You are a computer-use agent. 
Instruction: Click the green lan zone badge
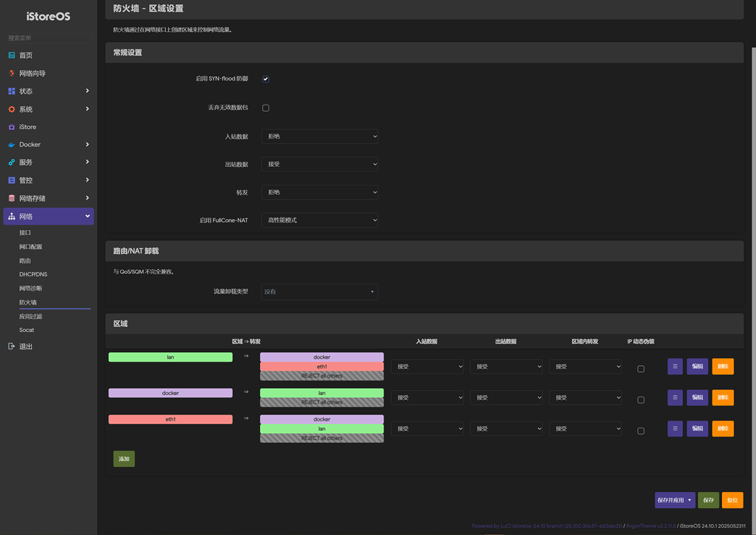pos(171,358)
